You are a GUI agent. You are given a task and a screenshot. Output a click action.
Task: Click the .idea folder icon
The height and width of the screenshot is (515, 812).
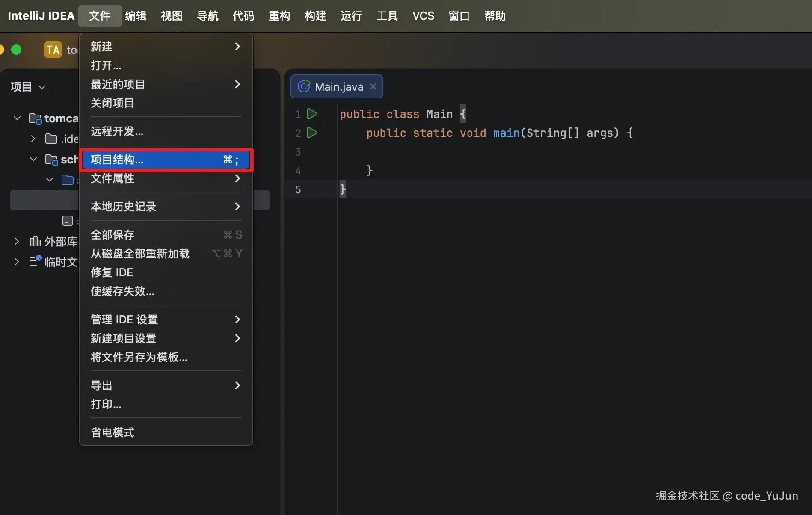click(x=51, y=139)
